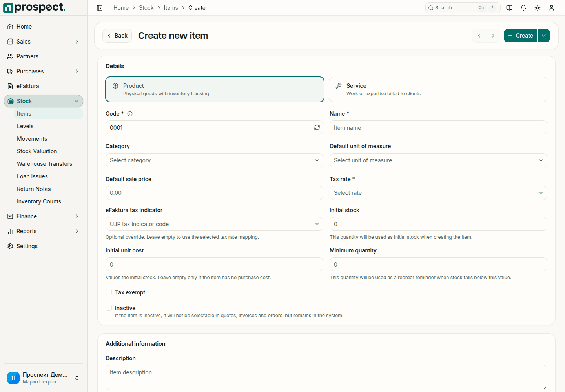Expand the Finance menu
This screenshot has width=565, height=392.
tap(44, 216)
